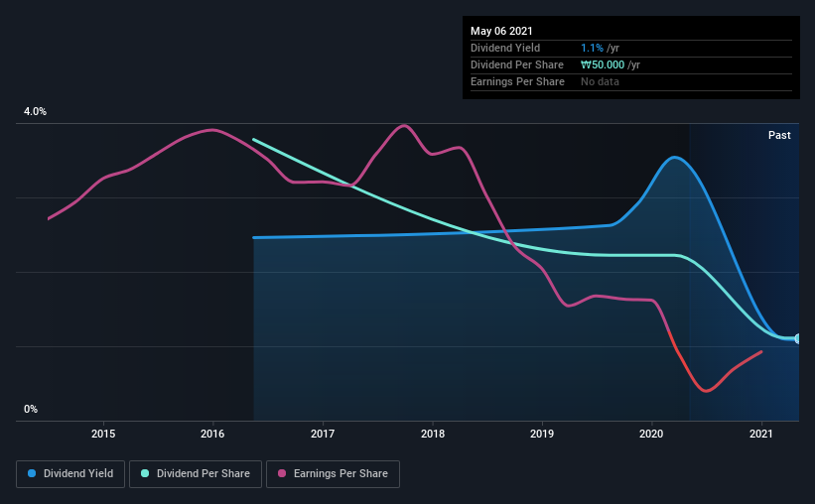815x504 pixels.
Task: Select the data point marker at chart's right edge
Action: tap(797, 338)
